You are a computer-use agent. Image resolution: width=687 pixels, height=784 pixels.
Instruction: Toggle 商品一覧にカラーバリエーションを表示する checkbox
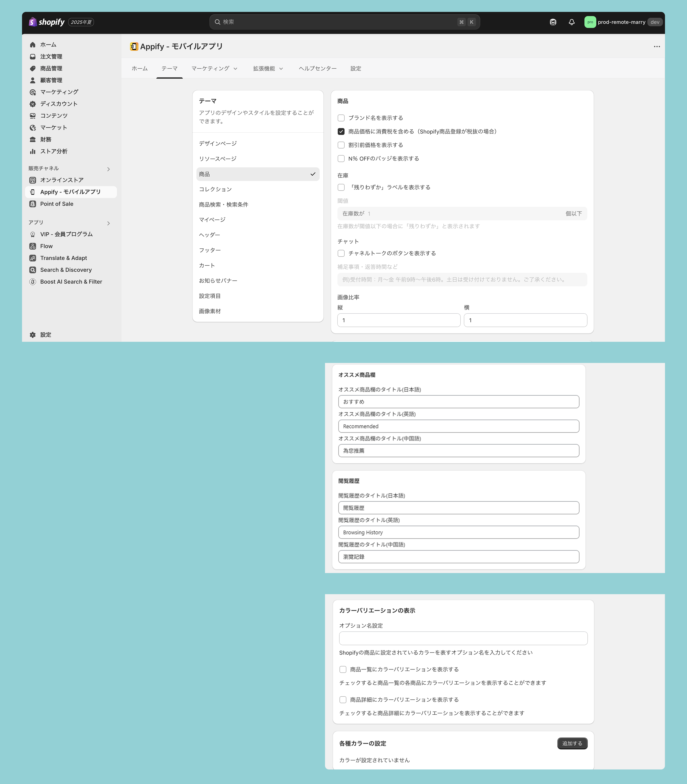pyautogui.click(x=343, y=669)
